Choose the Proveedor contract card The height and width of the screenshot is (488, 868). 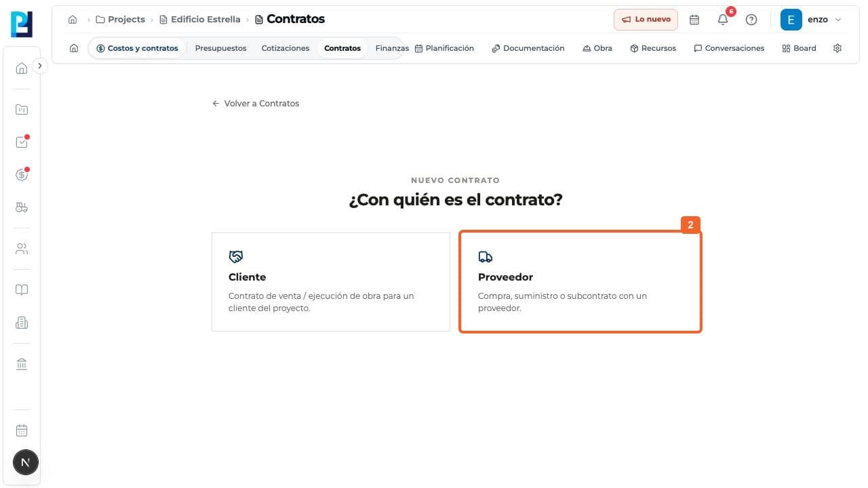[x=580, y=282]
